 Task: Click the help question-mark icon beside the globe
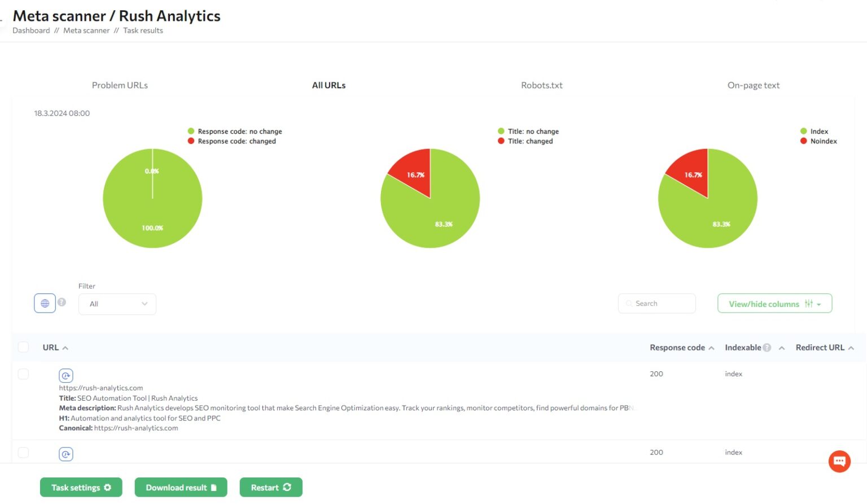[62, 303]
